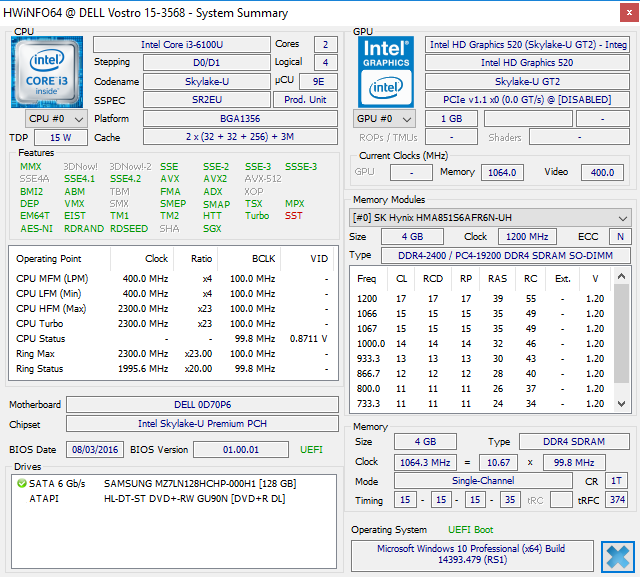Click the RAS column header in timings table
Image resolution: width=640 pixels, height=577 pixels.
(x=498, y=279)
